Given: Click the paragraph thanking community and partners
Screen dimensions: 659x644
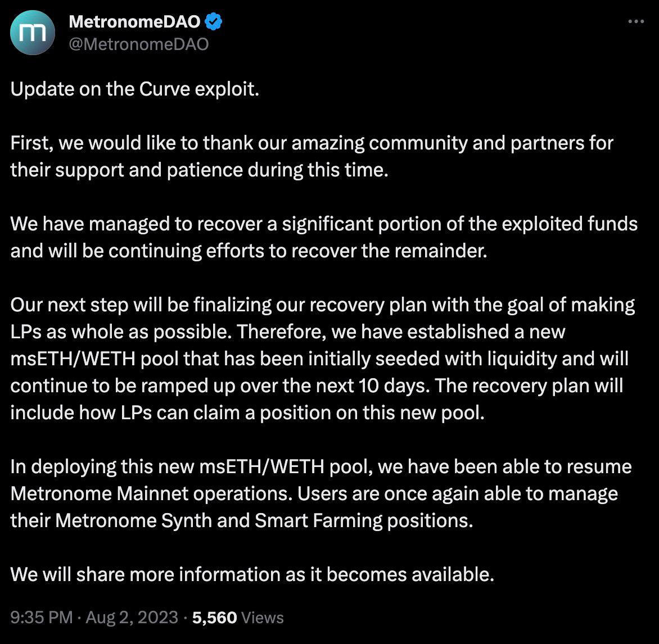Looking at the screenshot, I should 312,156.
